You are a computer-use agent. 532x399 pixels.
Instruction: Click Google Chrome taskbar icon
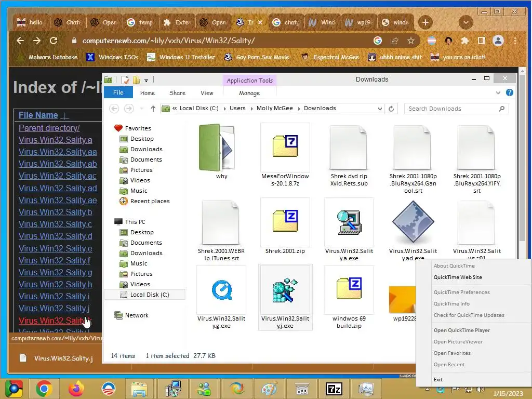tap(44, 389)
